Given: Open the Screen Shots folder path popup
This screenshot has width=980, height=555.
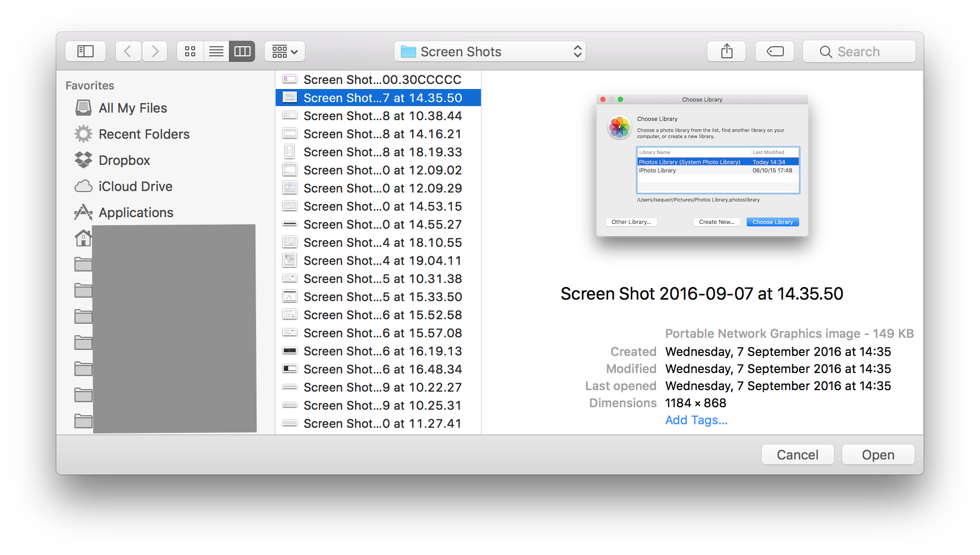Looking at the screenshot, I should click(489, 52).
